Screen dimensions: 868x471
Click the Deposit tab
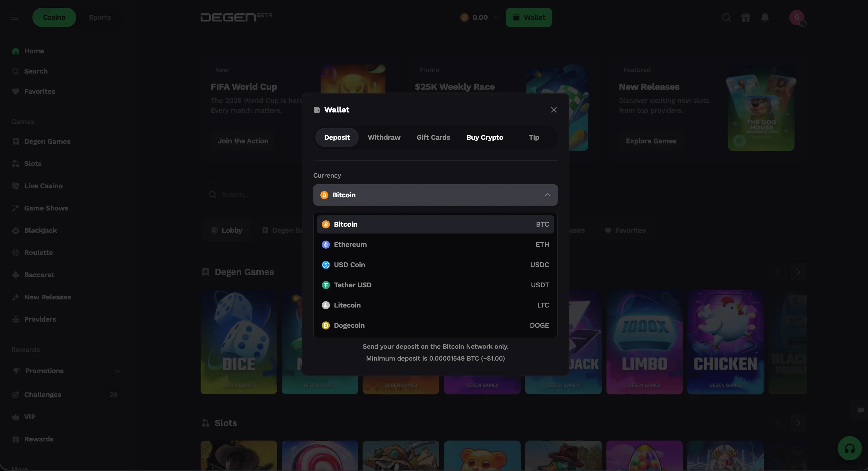pyautogui.click(x=337, y=137)
